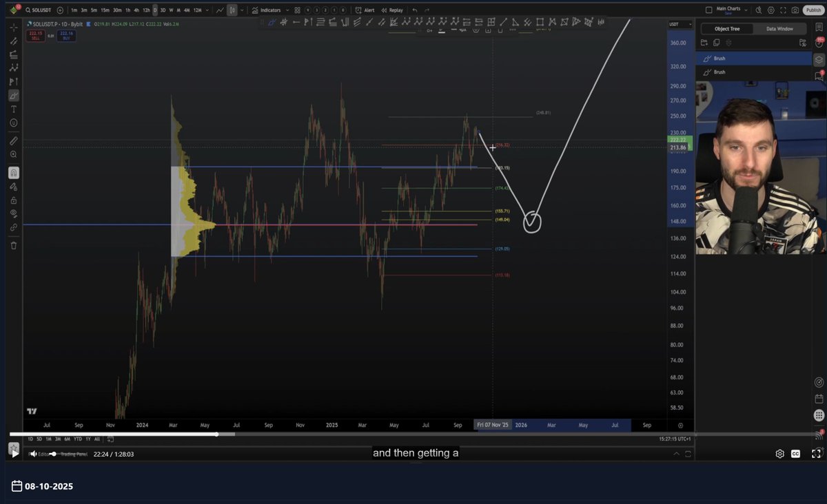Image resolution: width=827 pixels, height=504 pixels.
Task: Open video player settings gear
Action: point(779,454)
